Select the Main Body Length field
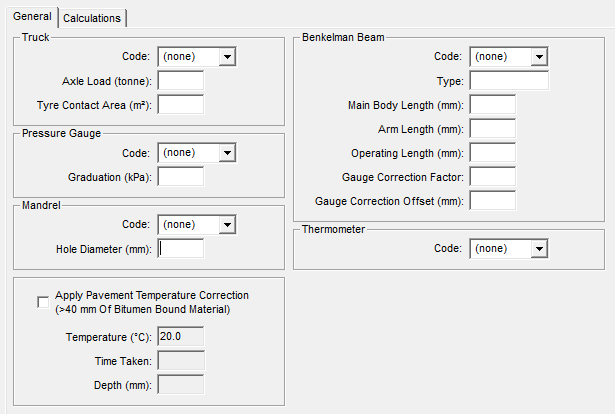The width and height of the screenshot is (615, 414). pyautogui.click(x=492, y=105)
